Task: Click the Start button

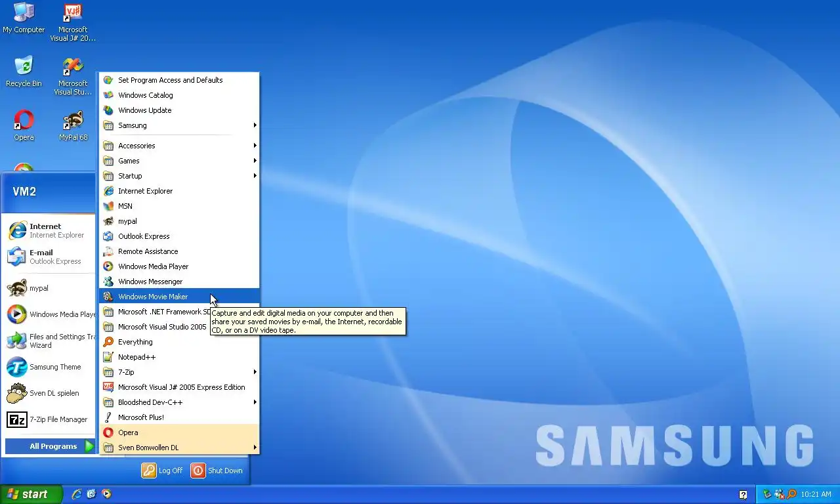Action: pos(31,494)
